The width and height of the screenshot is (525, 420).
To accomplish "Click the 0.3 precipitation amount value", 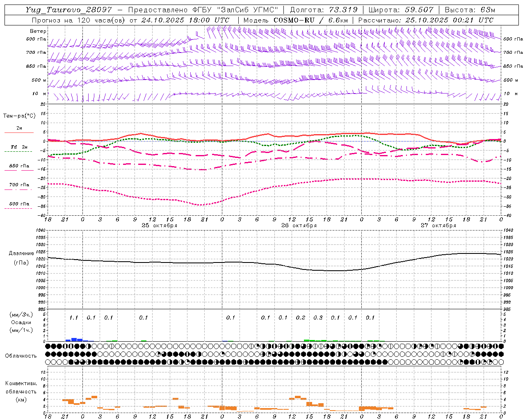I will 318,317.
